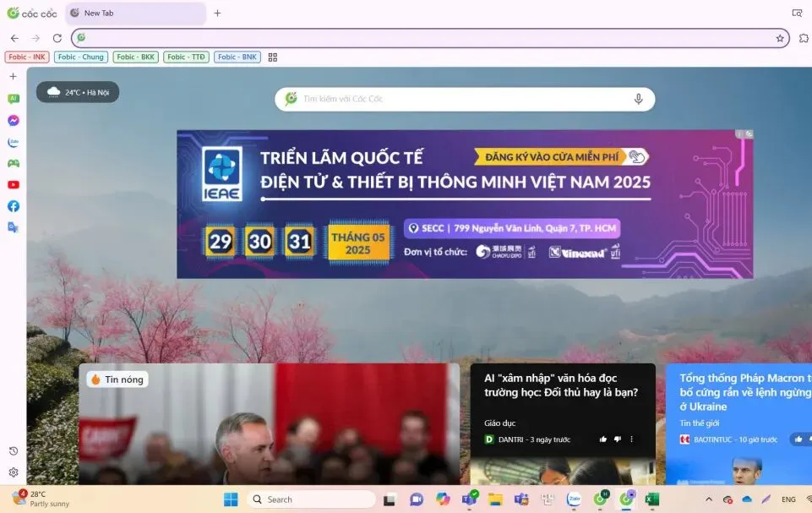This screenshot has width=812, height=513.
Task: Open YouTube from the sidebar
Action: pos(14,185)
